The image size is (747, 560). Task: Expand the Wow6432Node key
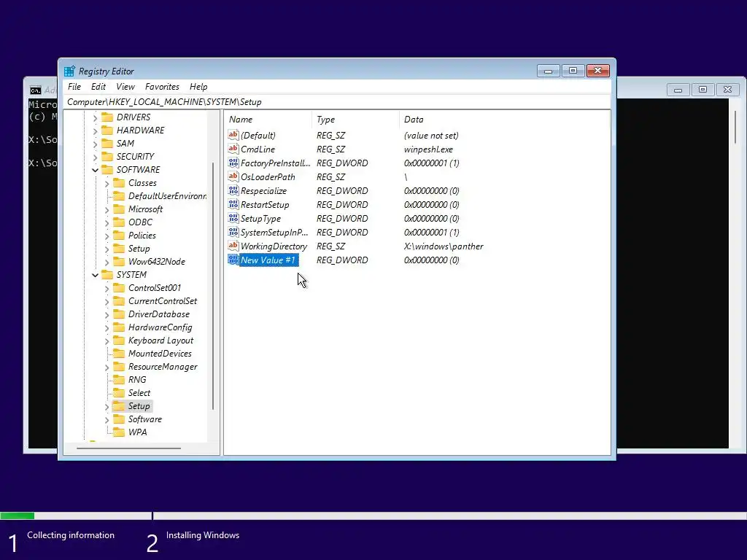(107, 262)
